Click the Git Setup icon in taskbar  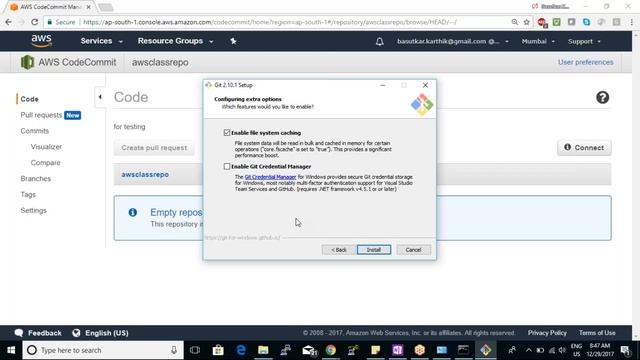485,350
